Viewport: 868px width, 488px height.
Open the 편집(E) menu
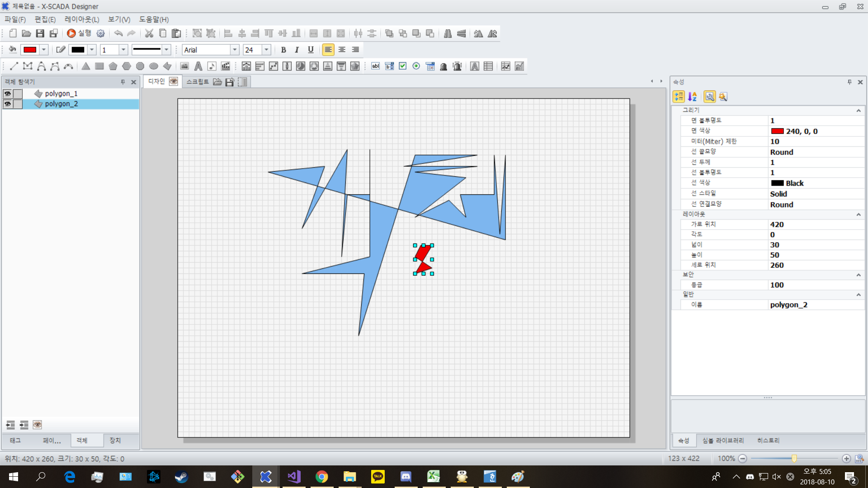(x=45, y=19)
